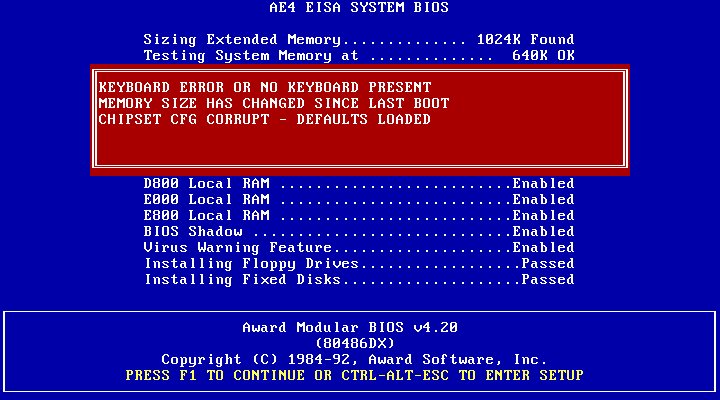
Task: Click Passed status for Installing Floppy Drives
Action: [547, 264]
